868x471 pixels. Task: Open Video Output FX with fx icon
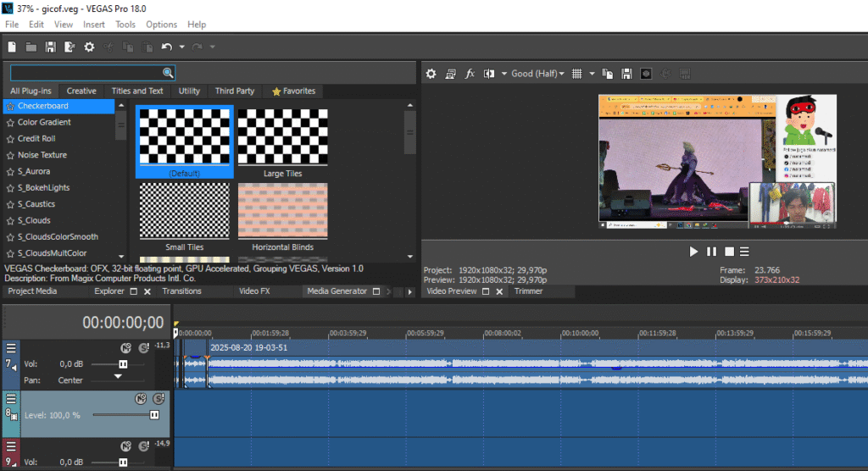point(470,74)
